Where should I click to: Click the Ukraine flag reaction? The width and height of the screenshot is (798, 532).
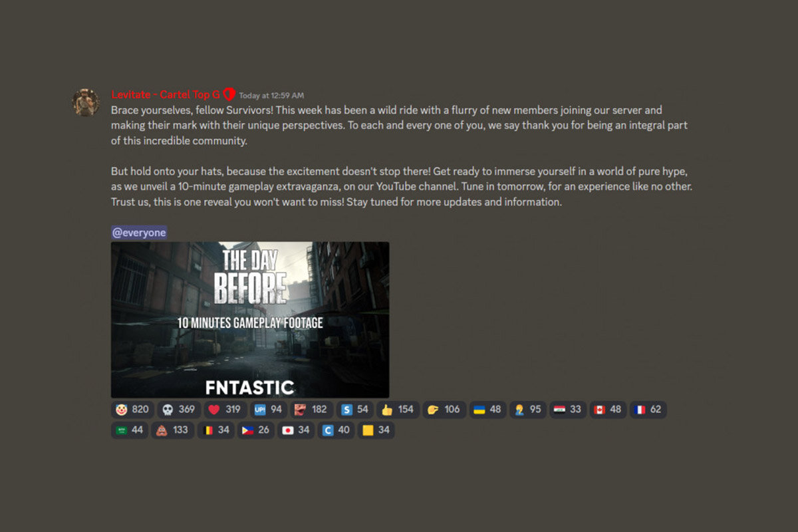click(488, 410)
